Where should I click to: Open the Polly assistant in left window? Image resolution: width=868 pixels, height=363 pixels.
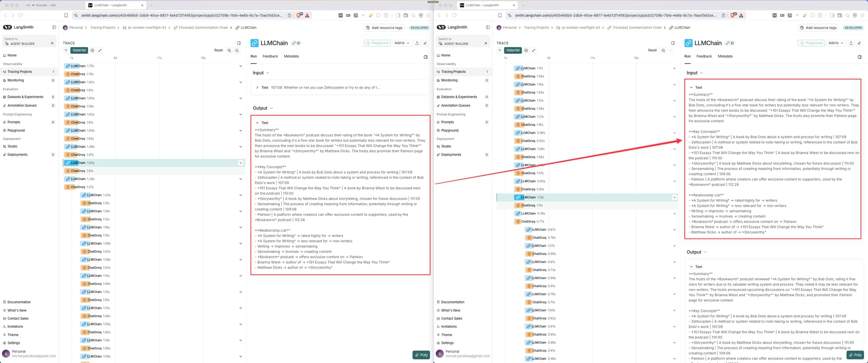[422, 355]
